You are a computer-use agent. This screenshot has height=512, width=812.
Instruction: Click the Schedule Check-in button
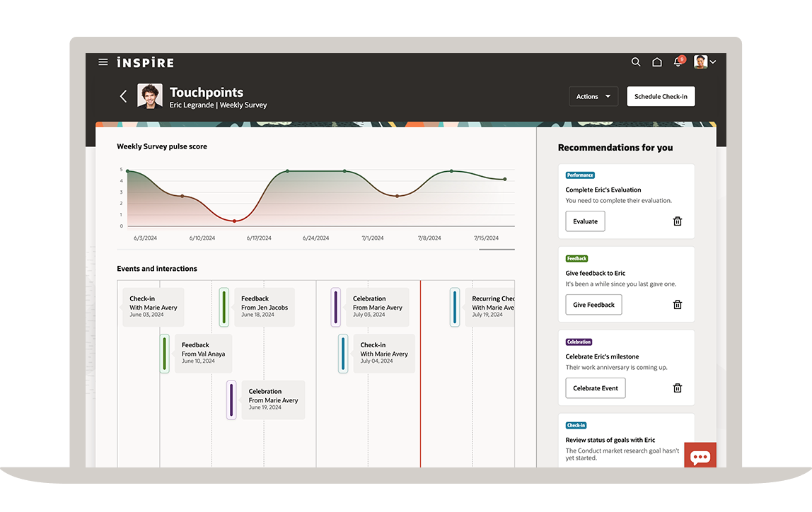click(661, 96)
